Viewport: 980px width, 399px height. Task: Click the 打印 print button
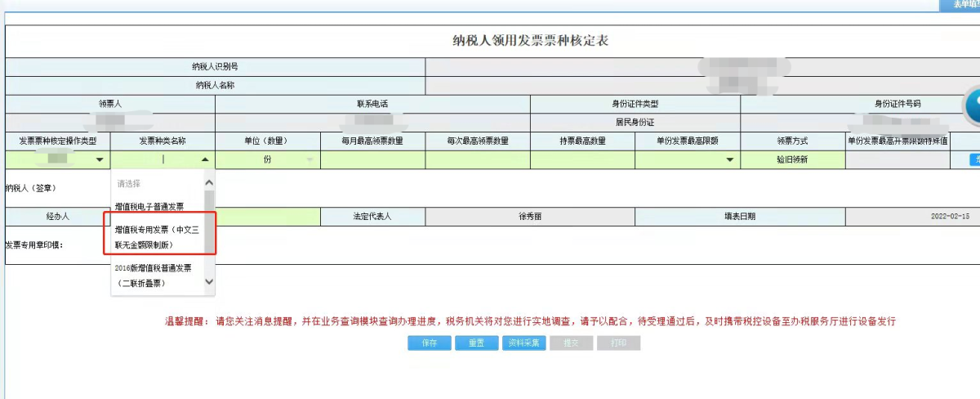618,343
